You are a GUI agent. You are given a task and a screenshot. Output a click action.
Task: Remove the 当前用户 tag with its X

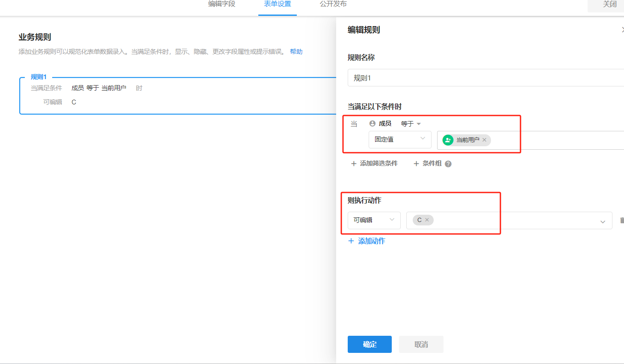(x=484, y=140)
